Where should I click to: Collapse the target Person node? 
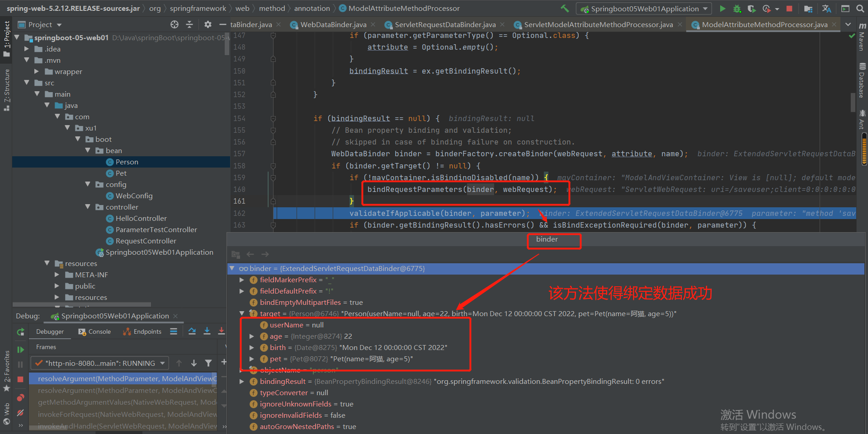[242, 313]
